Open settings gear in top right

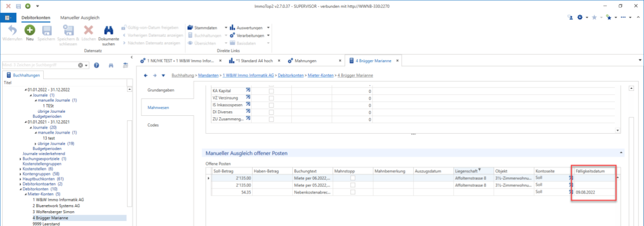tap(580, 17)
